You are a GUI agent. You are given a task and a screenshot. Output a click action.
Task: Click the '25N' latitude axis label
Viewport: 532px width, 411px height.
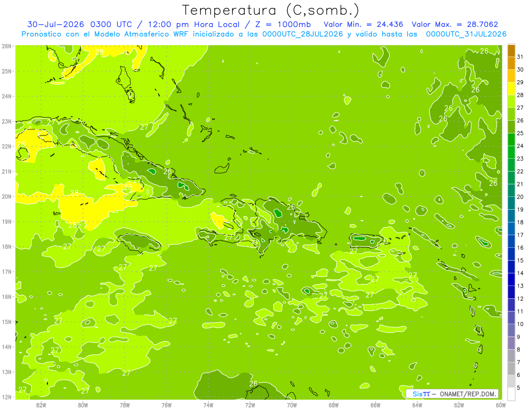6,71
